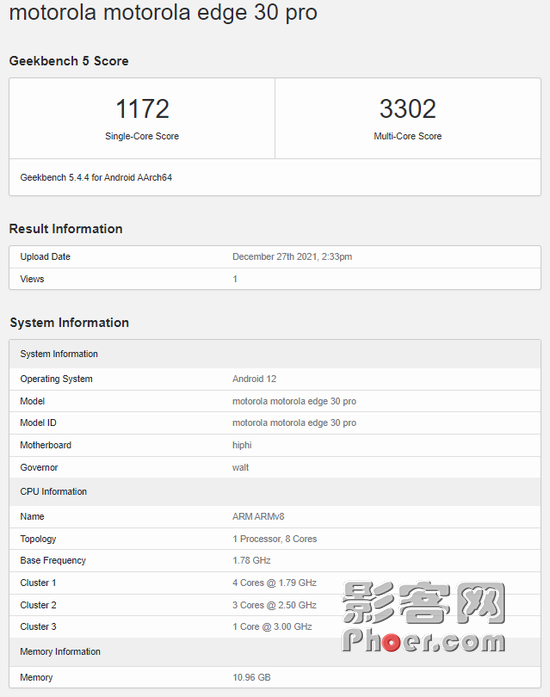Click the Result Information heading
The height and width of the screenshot is (697, 550).
(66, 228)
